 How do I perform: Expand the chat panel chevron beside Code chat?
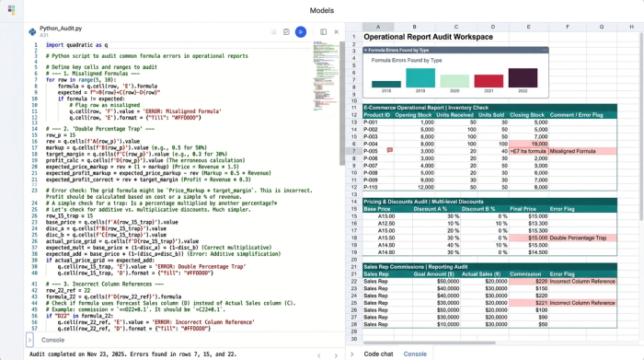click(352, 354)
